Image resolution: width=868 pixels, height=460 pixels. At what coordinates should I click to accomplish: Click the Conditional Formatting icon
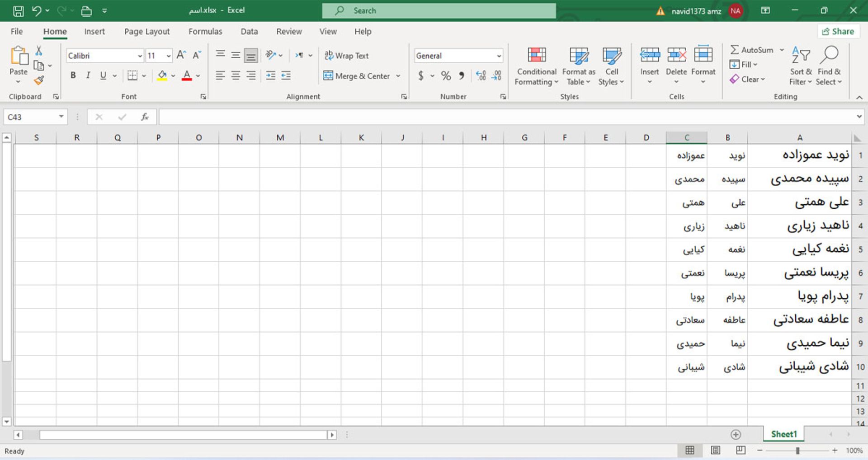point(536,56)
